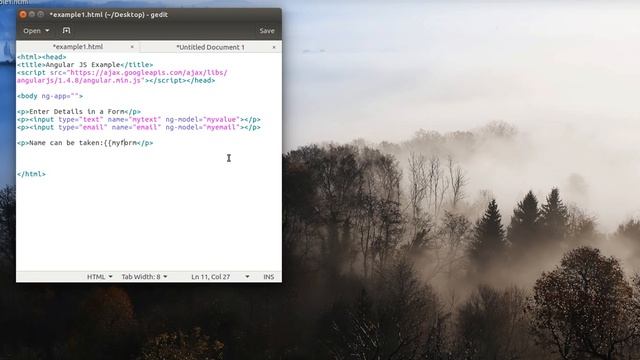Minimize the gedit window
The height and width of the screenshot is (360, 640).
click(32, 14)
